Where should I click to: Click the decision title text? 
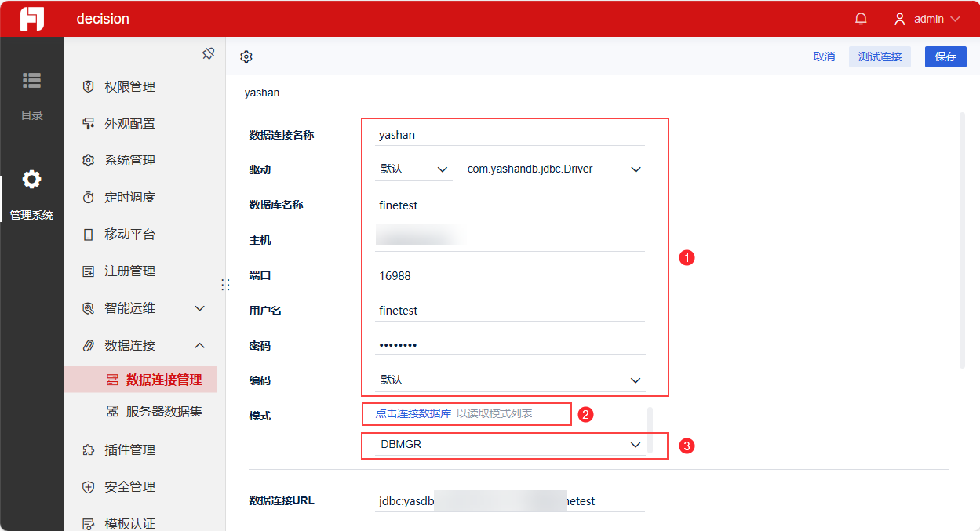[103, 19]
